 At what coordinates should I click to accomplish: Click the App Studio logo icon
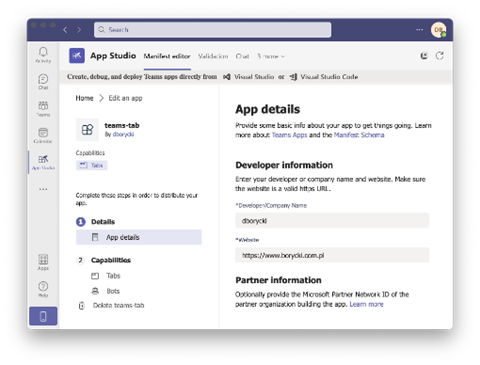click(x=77, y=56)
